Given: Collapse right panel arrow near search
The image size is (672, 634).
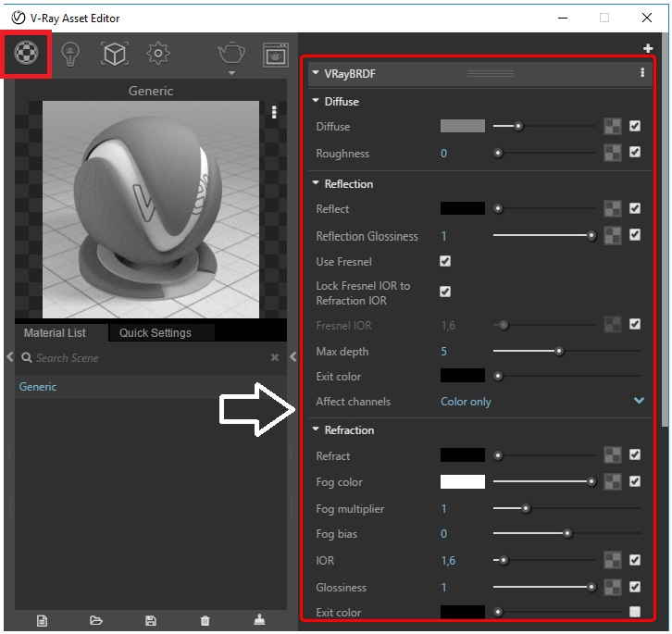Looking at the screenshot, I should (293, 356).
